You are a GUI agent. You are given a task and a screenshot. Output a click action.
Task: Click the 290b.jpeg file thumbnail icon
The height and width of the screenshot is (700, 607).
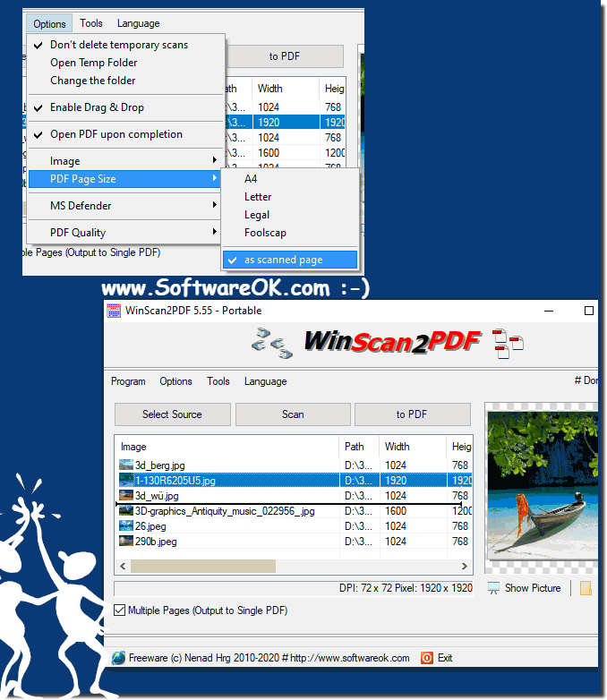[126, 541]
